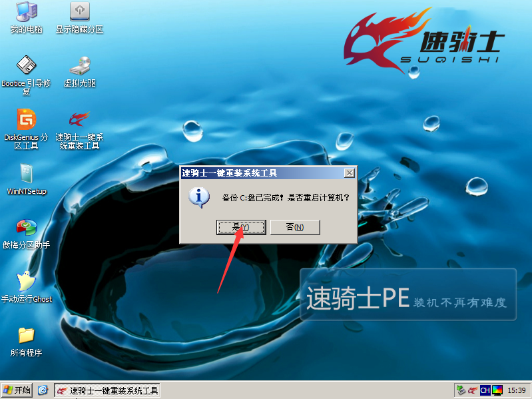The width and height of the screenshot is (532, 399).
Task: Click the CH language indicator in tray
Action: coord(485,390)
